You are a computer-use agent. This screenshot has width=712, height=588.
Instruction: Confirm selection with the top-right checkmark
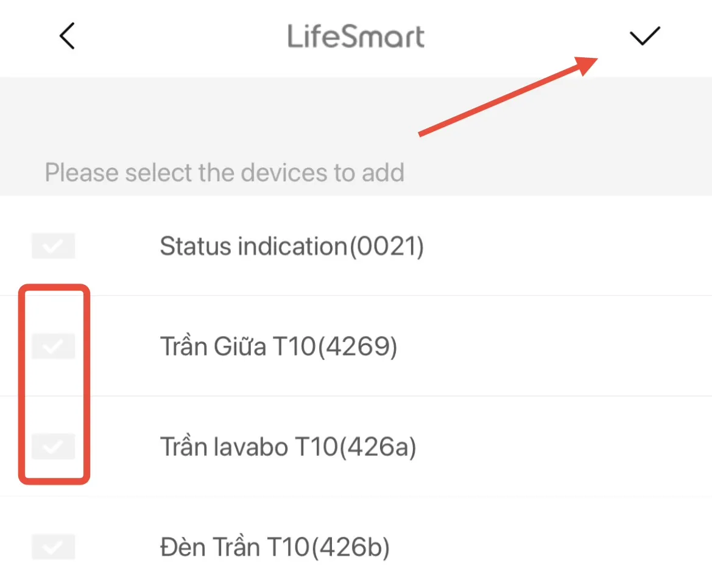tap(644, 37)
